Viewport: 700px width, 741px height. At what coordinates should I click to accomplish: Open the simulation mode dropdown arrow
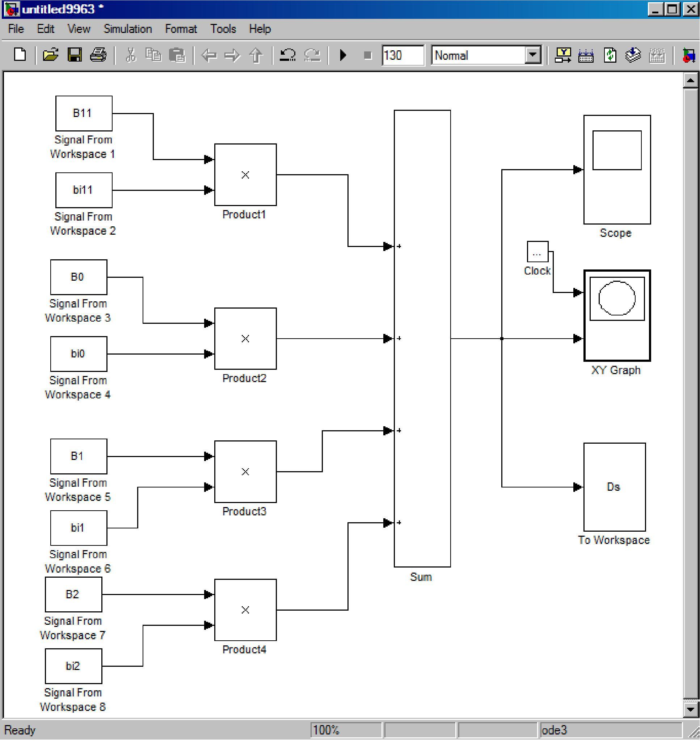coord(533,55)
